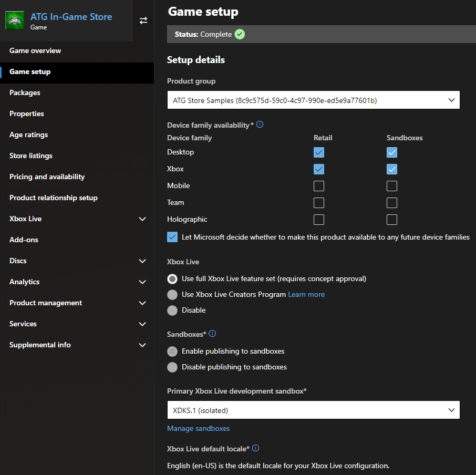Image resolution: width=476 pixels, height=475 pixels.
Task: Click the Learn more link beside Creators Program
Action: pos(306,295)
